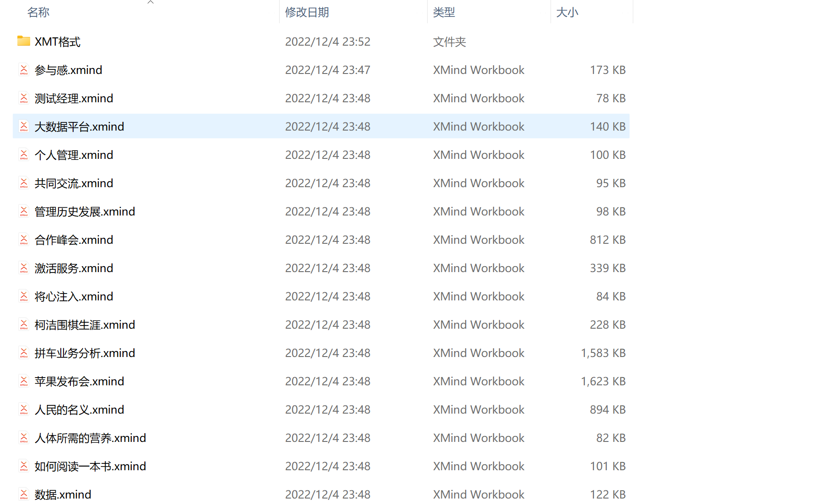
Task: Select the file name 如何阅读一本书.xmind
Action: coord(90,466)
